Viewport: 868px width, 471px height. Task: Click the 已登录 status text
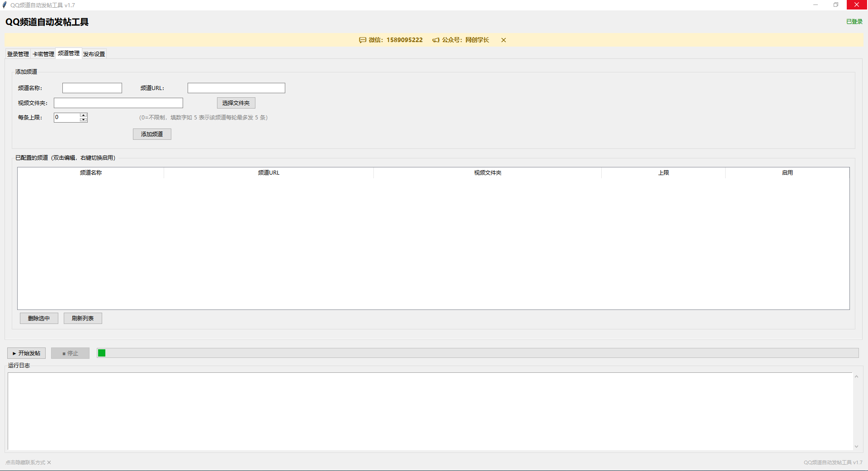[x=854, y=22]
